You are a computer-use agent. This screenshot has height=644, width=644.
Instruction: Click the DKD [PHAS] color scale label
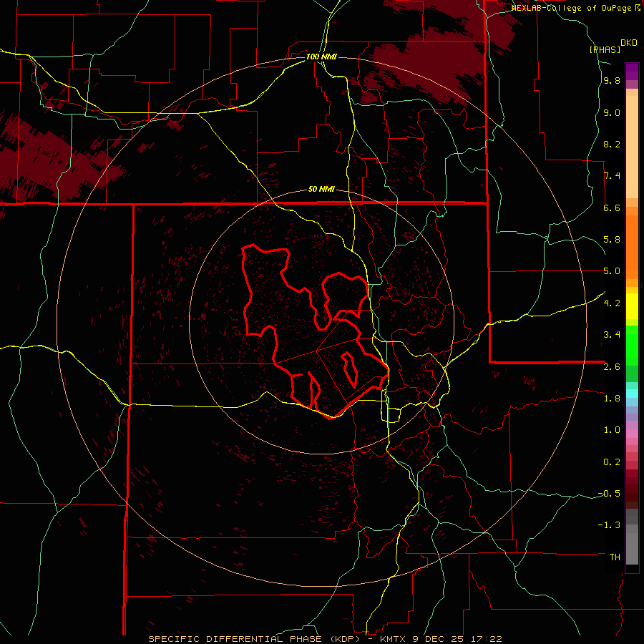pos(613,46)
